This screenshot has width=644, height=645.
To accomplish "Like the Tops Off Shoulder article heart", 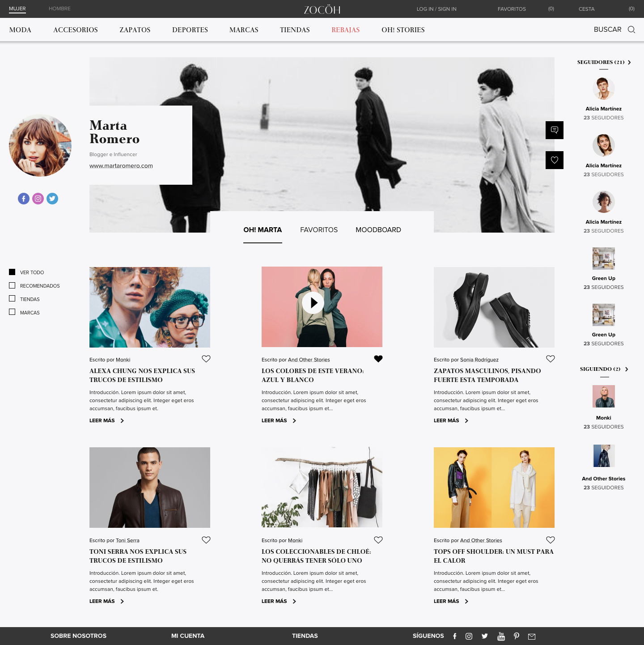I will 551,540.
